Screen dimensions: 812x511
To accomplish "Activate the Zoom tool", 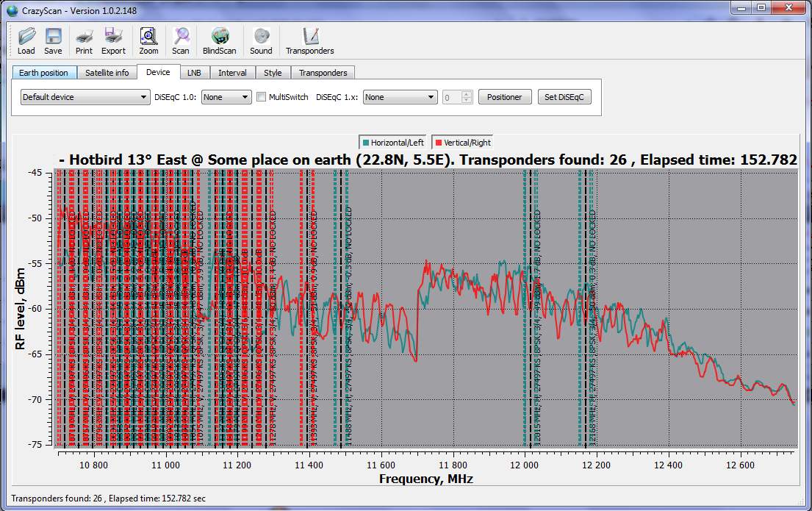I will [x=148, y=37].
